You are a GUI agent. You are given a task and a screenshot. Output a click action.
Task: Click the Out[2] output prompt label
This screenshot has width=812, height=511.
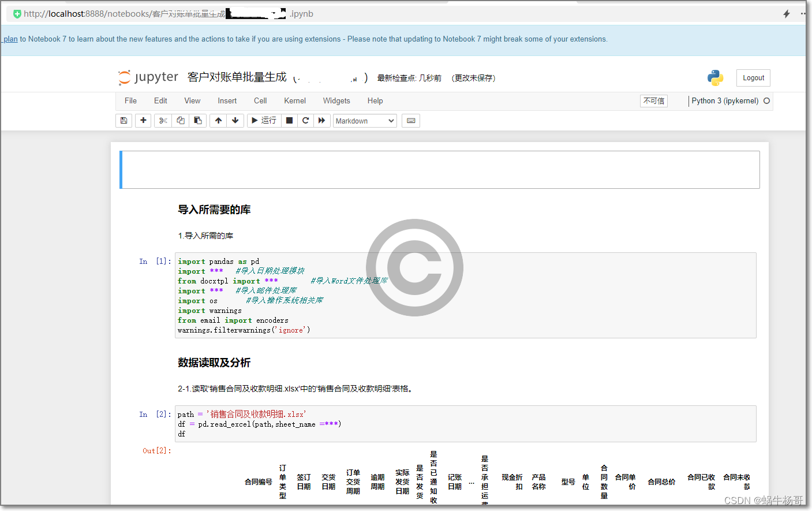point(157,451)
